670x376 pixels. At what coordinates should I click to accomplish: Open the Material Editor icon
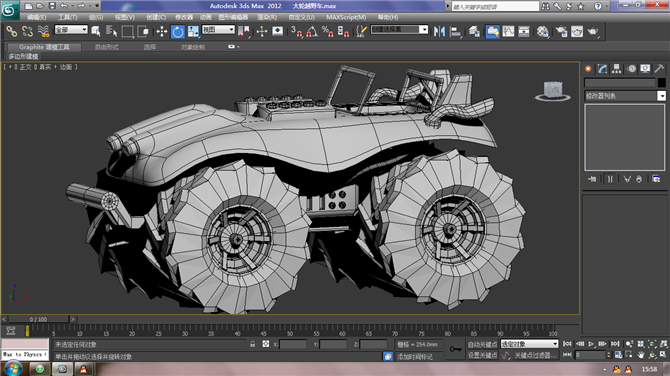(x=543, y=31)
